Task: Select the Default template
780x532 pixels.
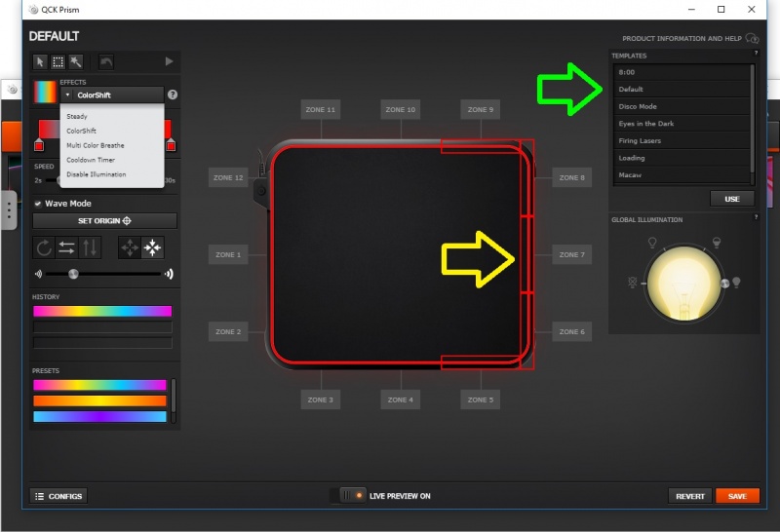Action: 682,89
